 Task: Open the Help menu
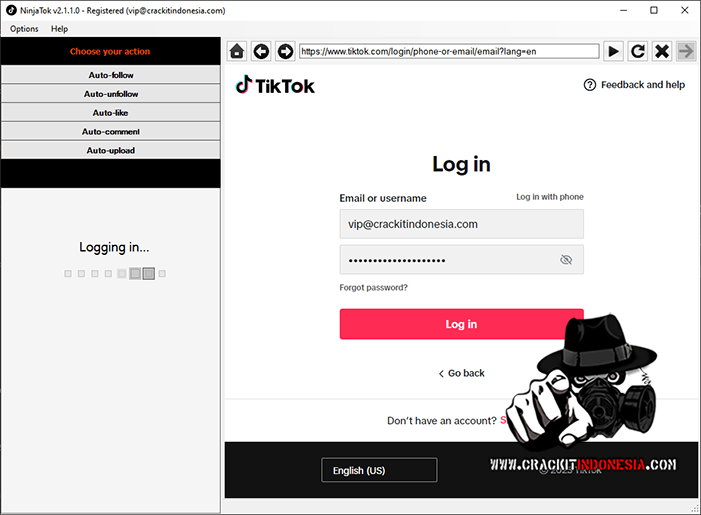[x=59, y=29]
